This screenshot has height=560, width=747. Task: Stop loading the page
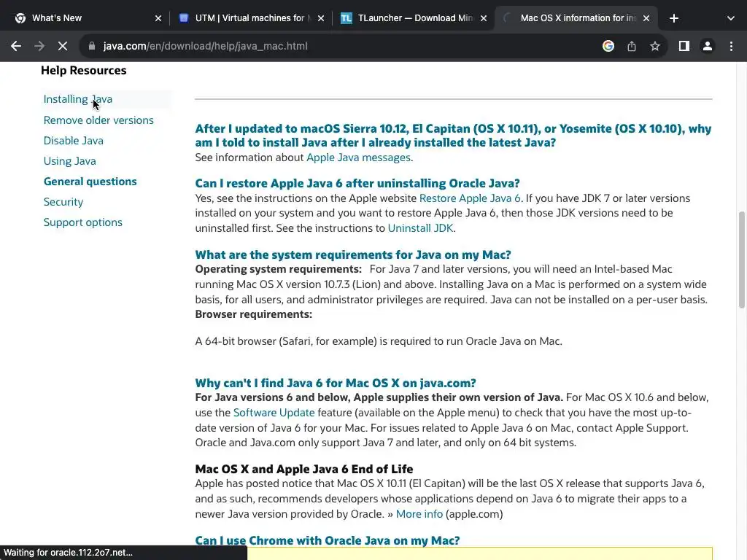pyautogui.click(x=63, y=46)
